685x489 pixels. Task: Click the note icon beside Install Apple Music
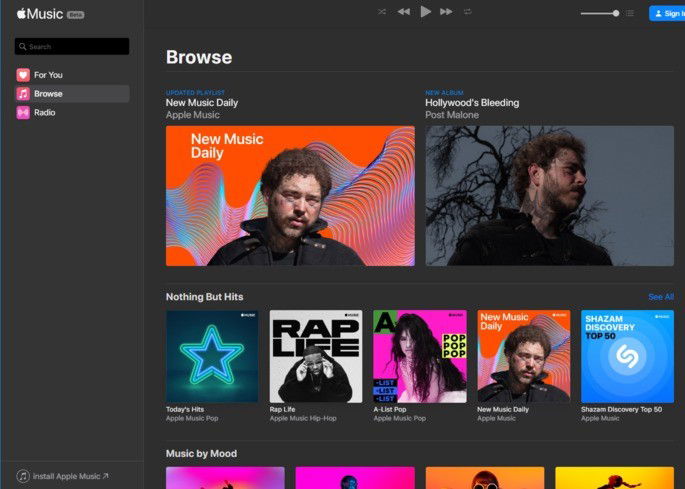23,476
